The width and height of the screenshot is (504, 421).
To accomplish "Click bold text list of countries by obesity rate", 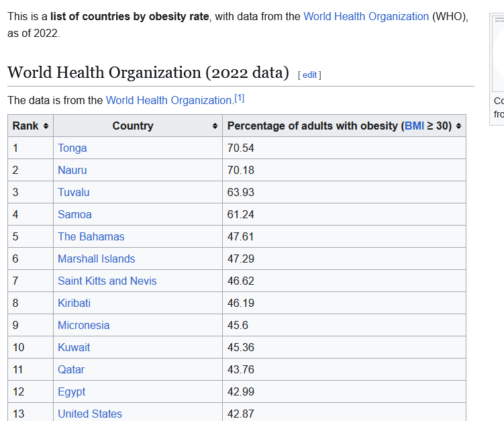I will pos(130,16).
